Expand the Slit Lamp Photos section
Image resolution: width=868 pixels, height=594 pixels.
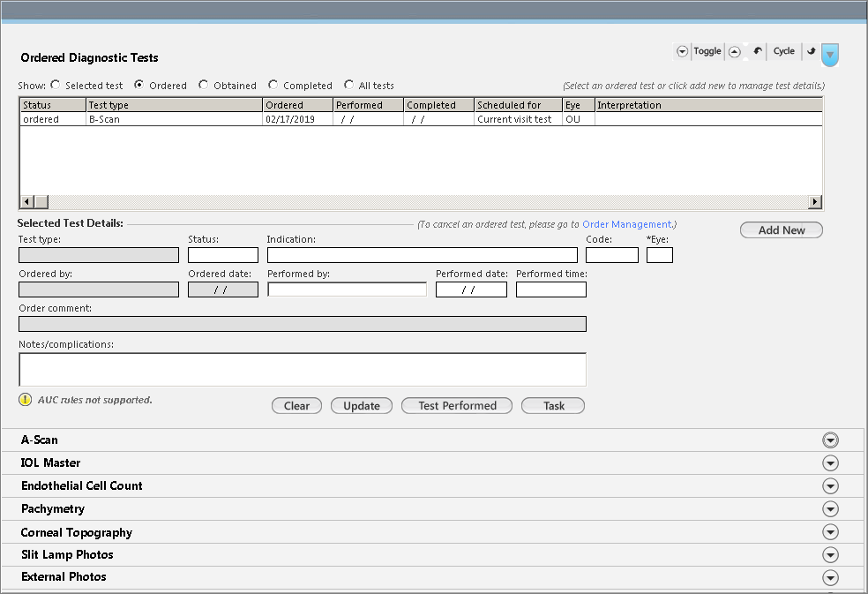[x=830, y=554]
